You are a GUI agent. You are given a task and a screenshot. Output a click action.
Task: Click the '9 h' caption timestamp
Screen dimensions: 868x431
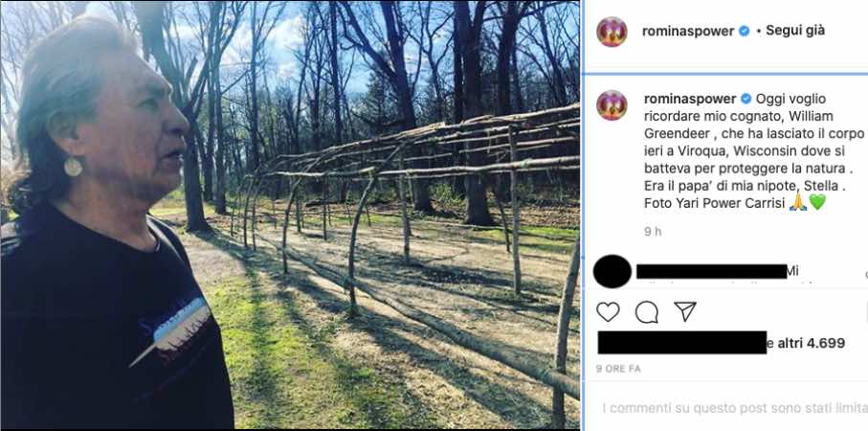(653, 232)
